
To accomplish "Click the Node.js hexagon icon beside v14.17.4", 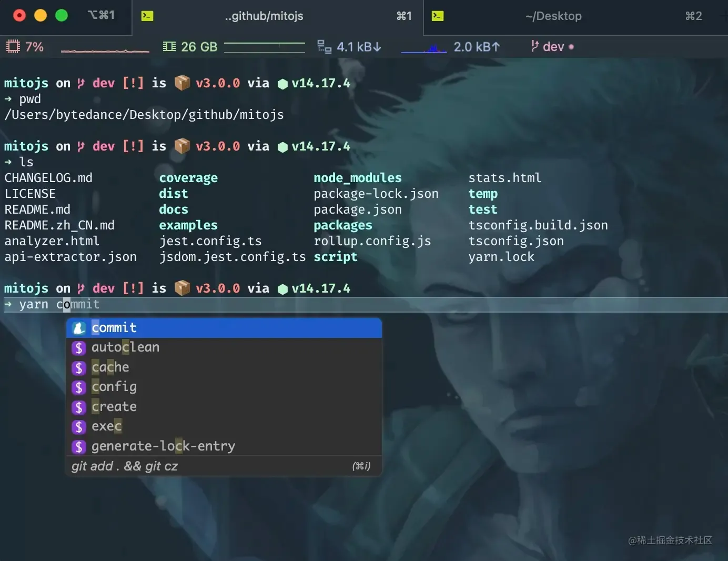I will (x=282, y=288).
